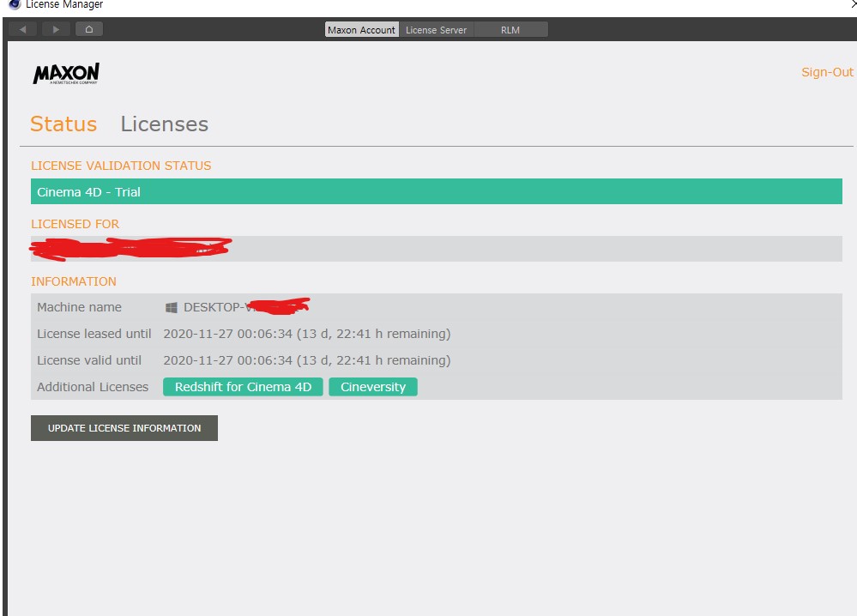
Task: Click the INFORMATION heading
Action: pyautogui.click(x=73, y=281)
